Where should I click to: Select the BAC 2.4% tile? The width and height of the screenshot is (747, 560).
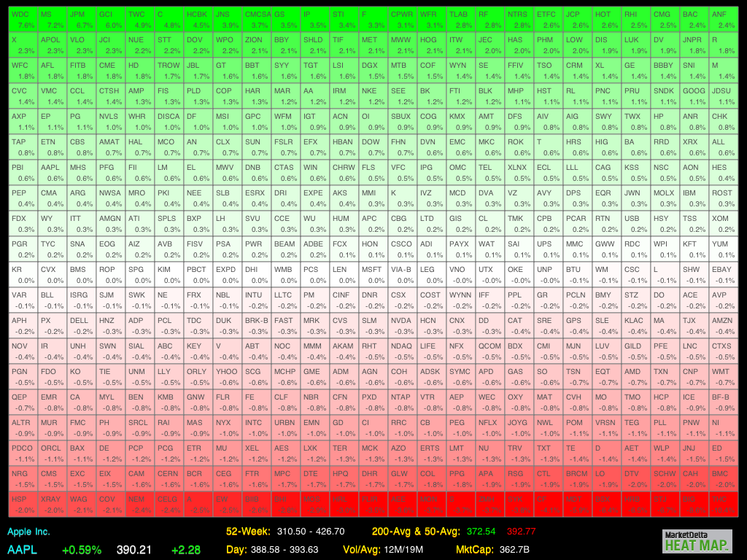pyautogui.click(x=694, y=20)
